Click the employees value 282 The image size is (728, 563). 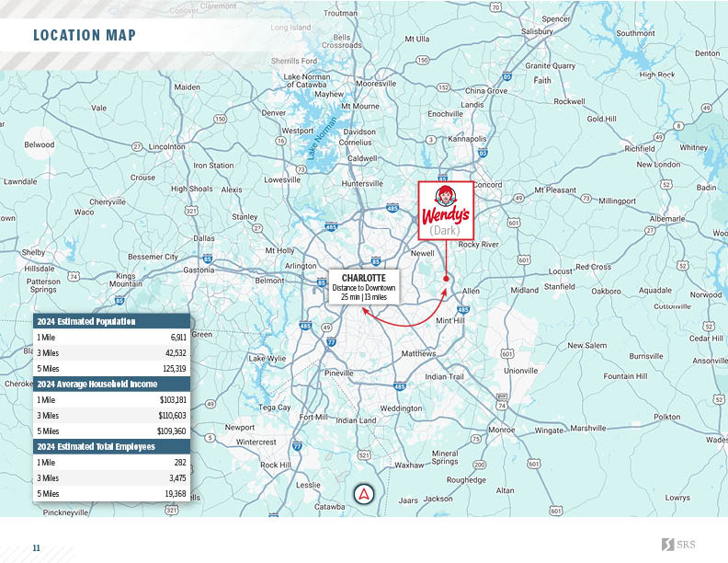pyautogui.click(x=180, y=462)
